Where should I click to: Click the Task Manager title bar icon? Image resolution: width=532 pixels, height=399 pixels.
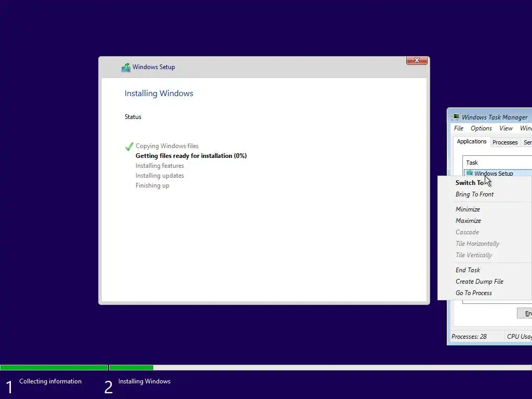click(x=455, y=117)
